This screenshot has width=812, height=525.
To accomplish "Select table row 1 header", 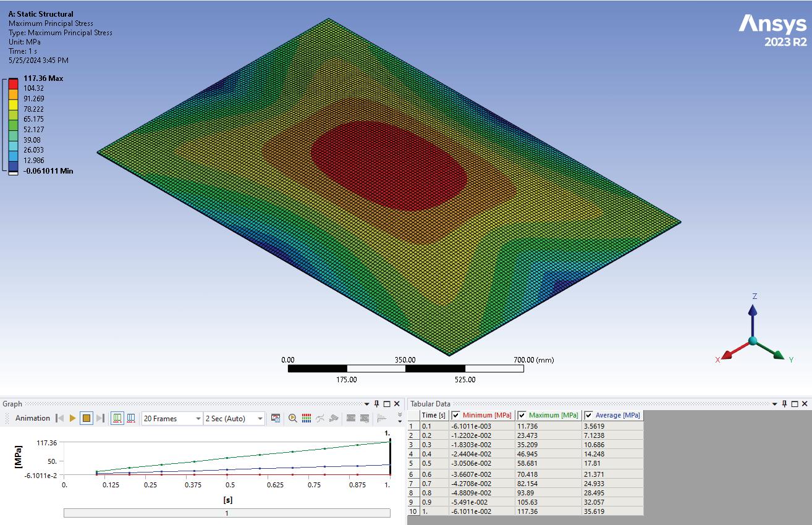I will (x=413, y=426).
